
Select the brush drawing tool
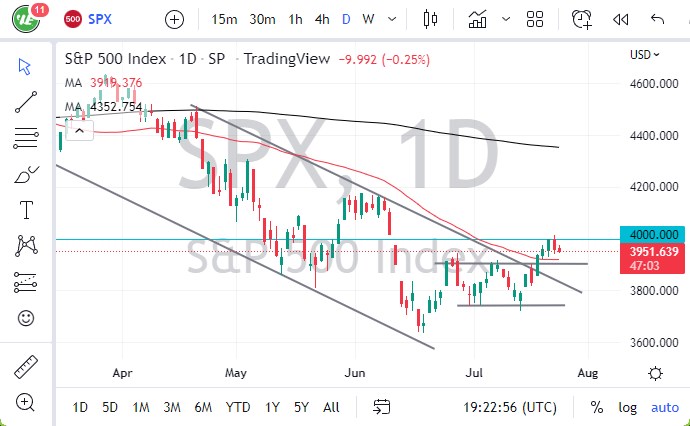(x=26, y=174)
